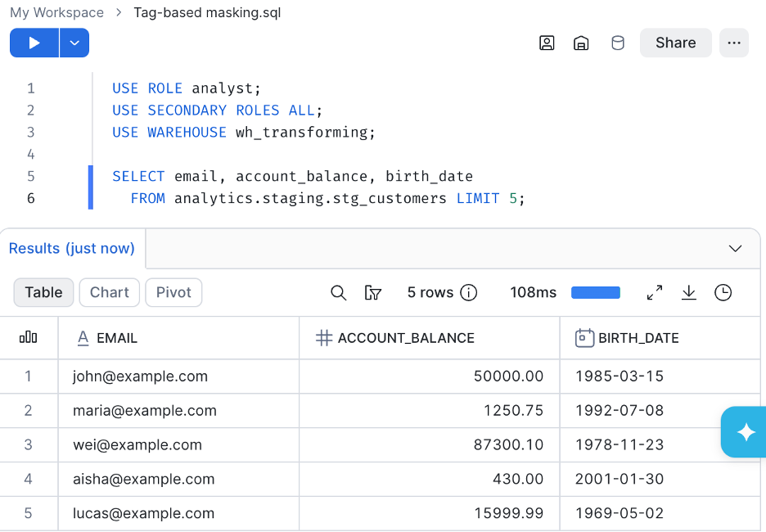
Task: Go to My Workspace breadcrumb
Action: pos(56,12)
